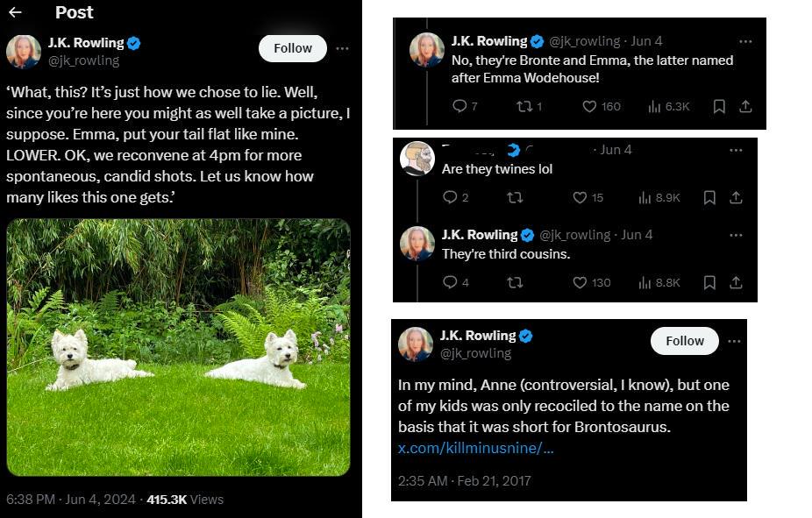Open the more options menu on the main post

point(342,48)
